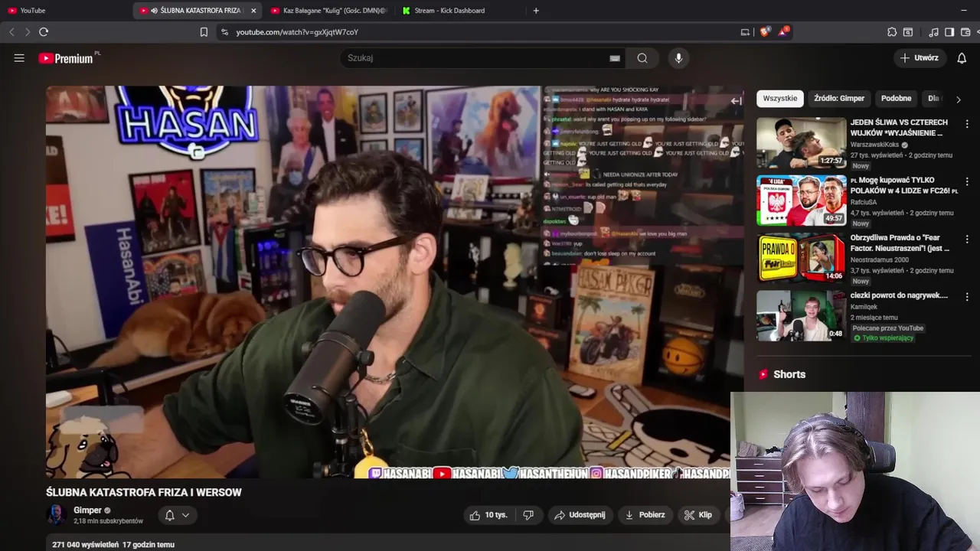Click the Pobierz download button
The width and height of the screenshot is (980, 551).
pos(645,515)
